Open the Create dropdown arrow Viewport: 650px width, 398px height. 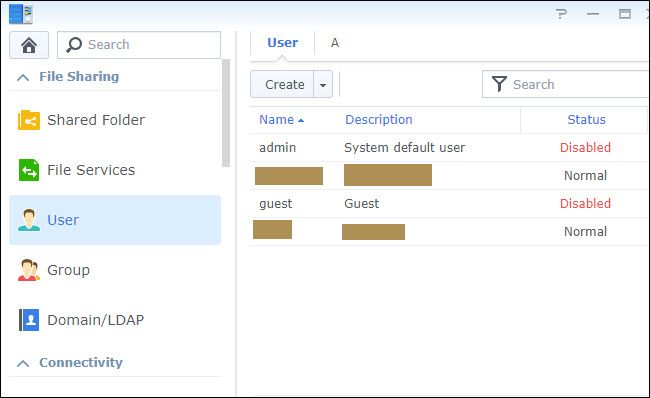click(x=323, y=85)
